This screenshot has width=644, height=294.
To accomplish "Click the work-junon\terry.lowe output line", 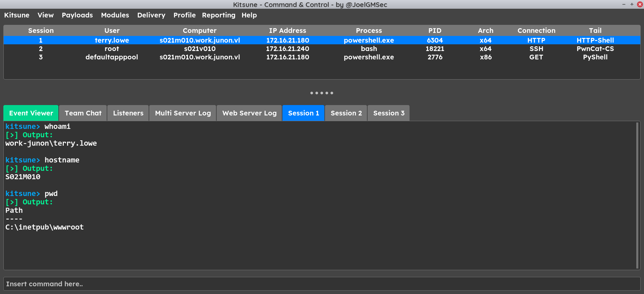I will (51, 143).
